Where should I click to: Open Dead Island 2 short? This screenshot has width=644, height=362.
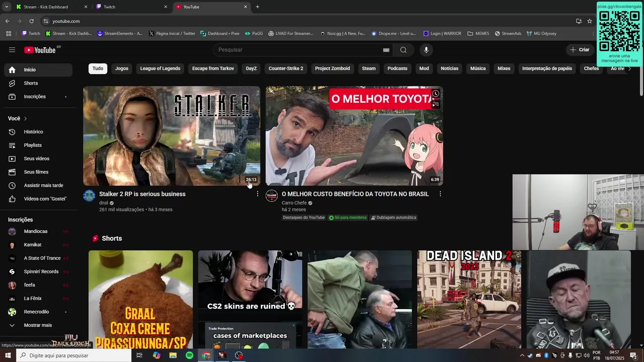coord(469,300)
